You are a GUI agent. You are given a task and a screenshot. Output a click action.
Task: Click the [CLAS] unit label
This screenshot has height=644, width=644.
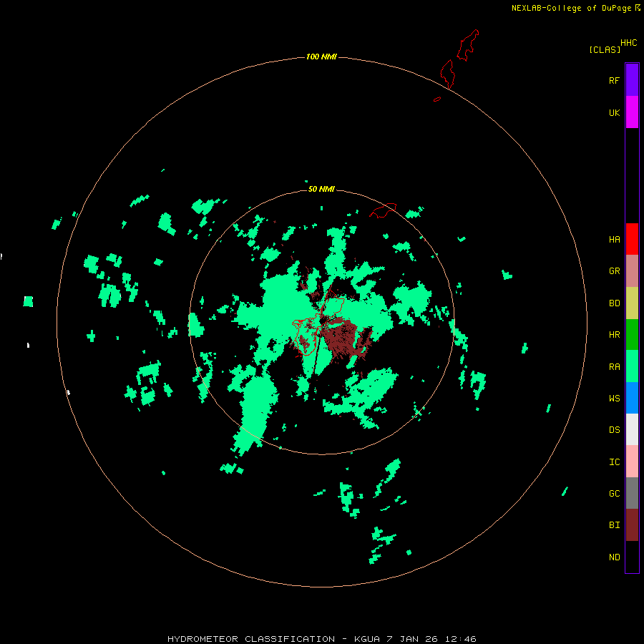coord(605,49)
